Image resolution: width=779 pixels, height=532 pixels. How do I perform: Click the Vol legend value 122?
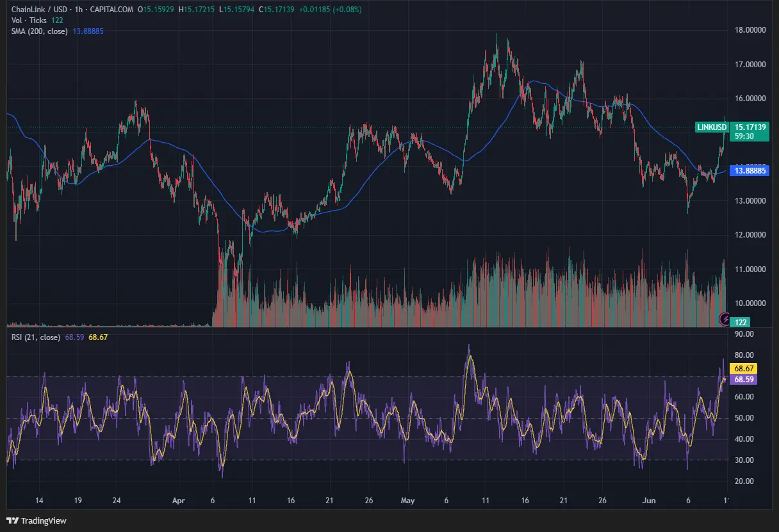[59, 20]
